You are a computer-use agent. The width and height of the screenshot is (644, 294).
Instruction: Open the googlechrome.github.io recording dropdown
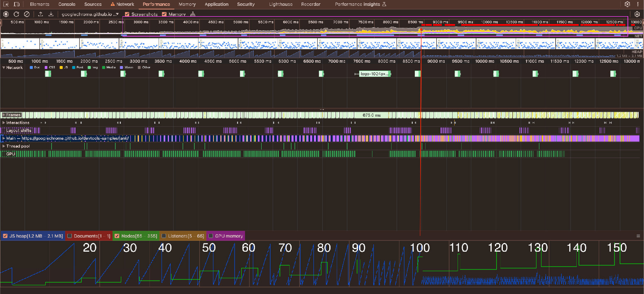coord(90,14)
